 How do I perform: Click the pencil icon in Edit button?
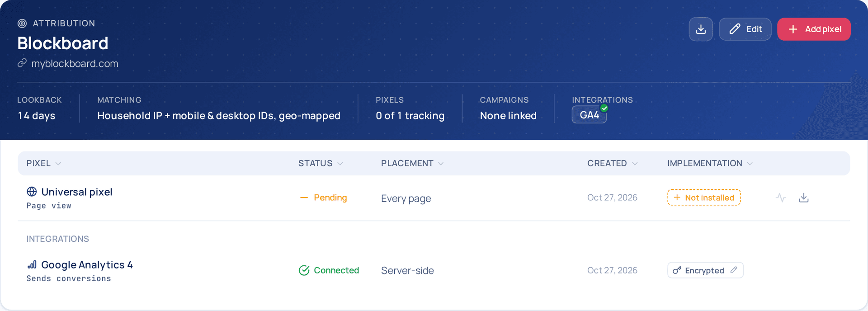tap(735, 29)
